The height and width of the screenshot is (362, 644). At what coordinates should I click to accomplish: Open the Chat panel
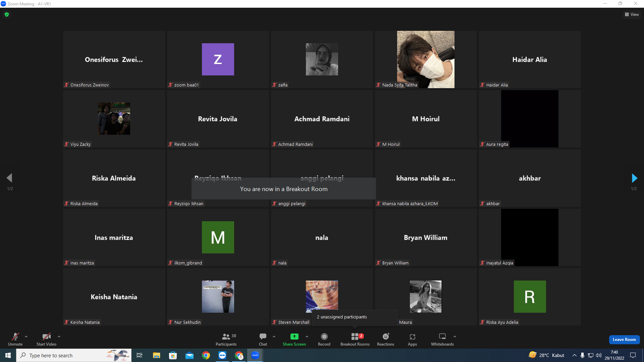click(x=263, y=339)
